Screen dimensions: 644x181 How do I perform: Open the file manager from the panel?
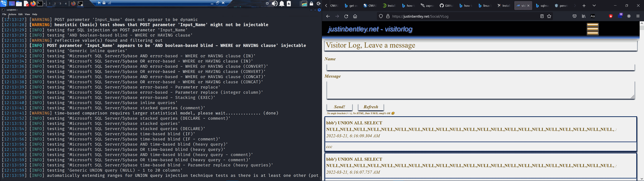[x=19, y=4]
